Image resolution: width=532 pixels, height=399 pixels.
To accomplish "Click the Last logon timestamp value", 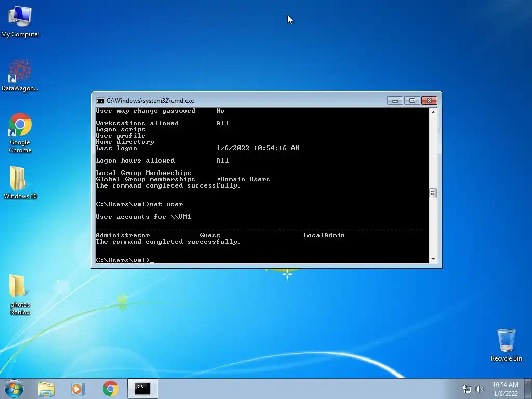I will [x=258, y=148].
